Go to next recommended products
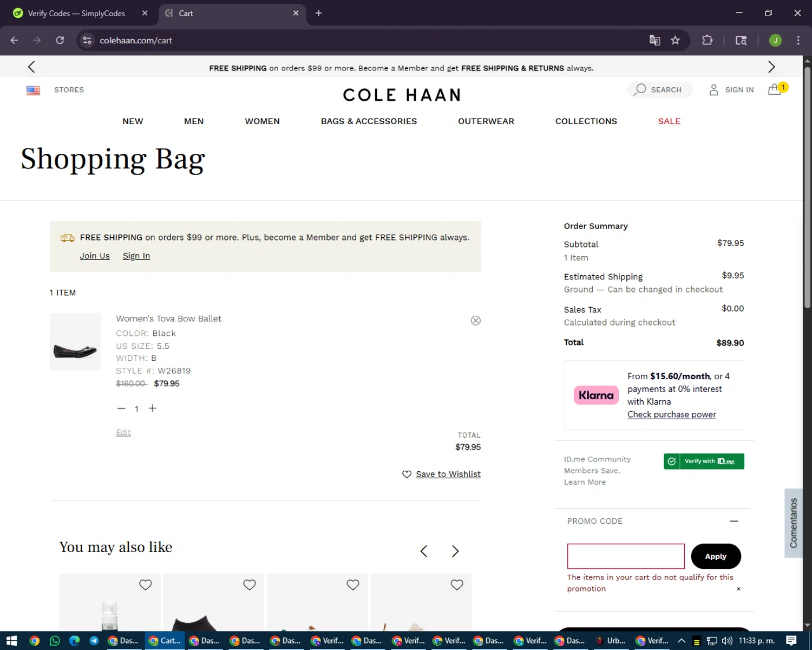The height and width of the screenshot is (650, 812). click(455, 551)
